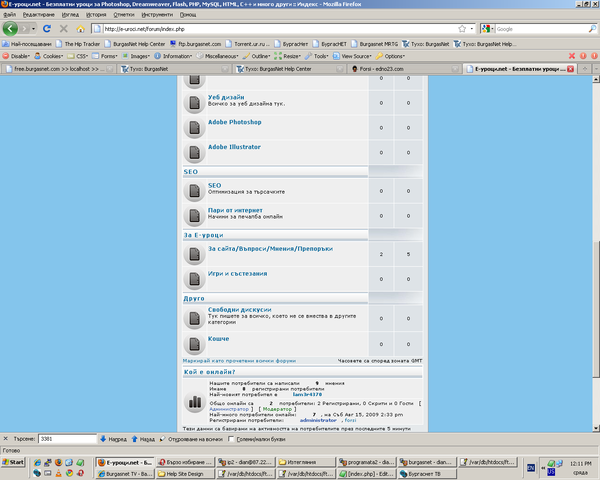Click Открояване на всички highlight button
The image size is (600, 480).
(x=191, y=439)
